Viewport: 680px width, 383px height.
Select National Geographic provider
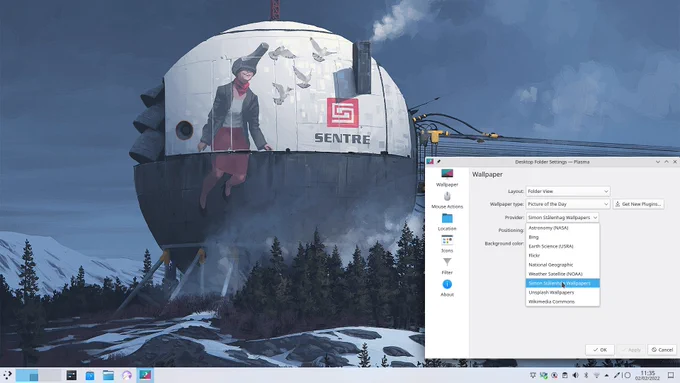(x=562, y=265)
